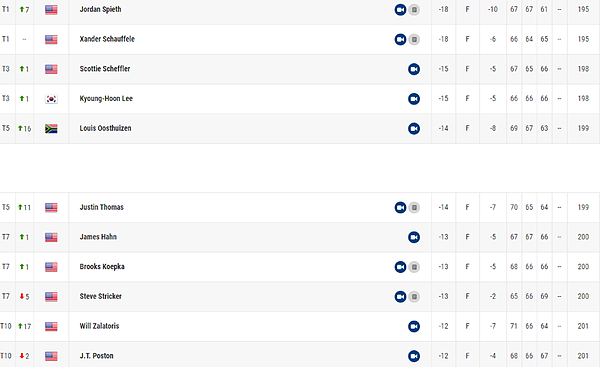Screen dimensions: 600x367
Task: Expand the Brooks Koepka row details
Action: pos(300,267)
